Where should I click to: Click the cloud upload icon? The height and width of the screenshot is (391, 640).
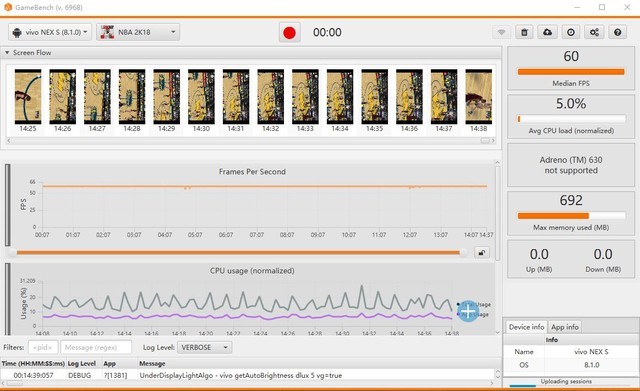tap(547, 32)
